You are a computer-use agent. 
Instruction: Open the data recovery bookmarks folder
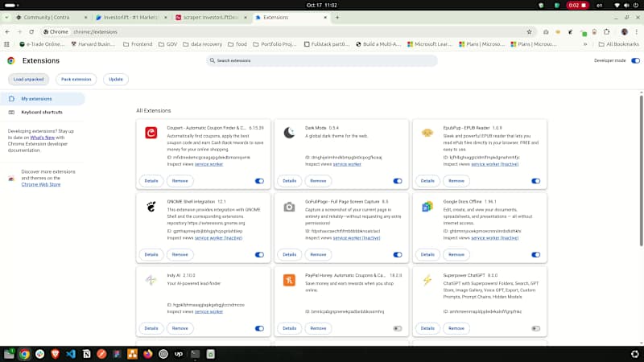203,44
